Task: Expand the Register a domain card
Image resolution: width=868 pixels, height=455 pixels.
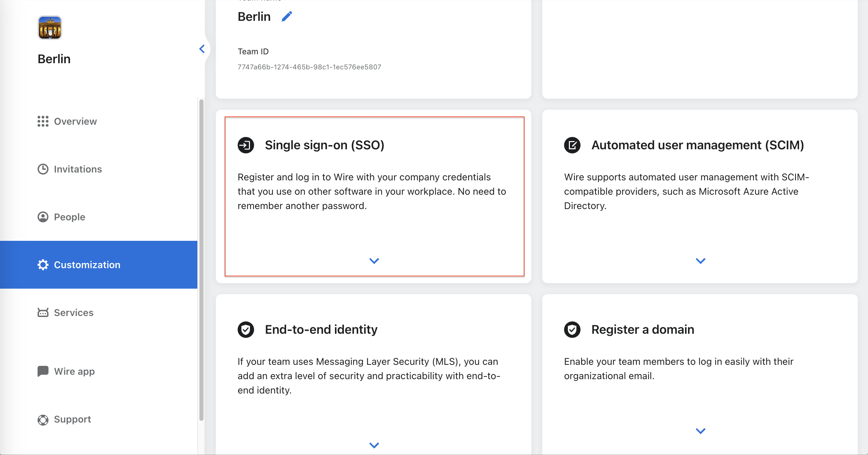Action: [x=701, y=431]
